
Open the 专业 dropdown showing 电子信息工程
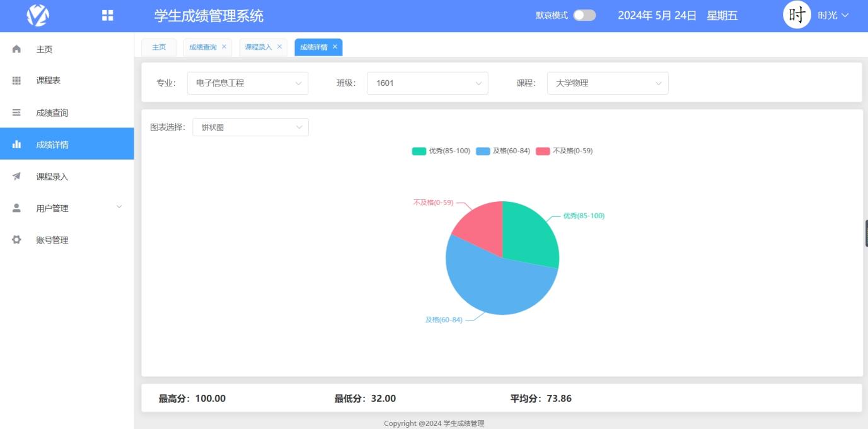tap(247, 83)
